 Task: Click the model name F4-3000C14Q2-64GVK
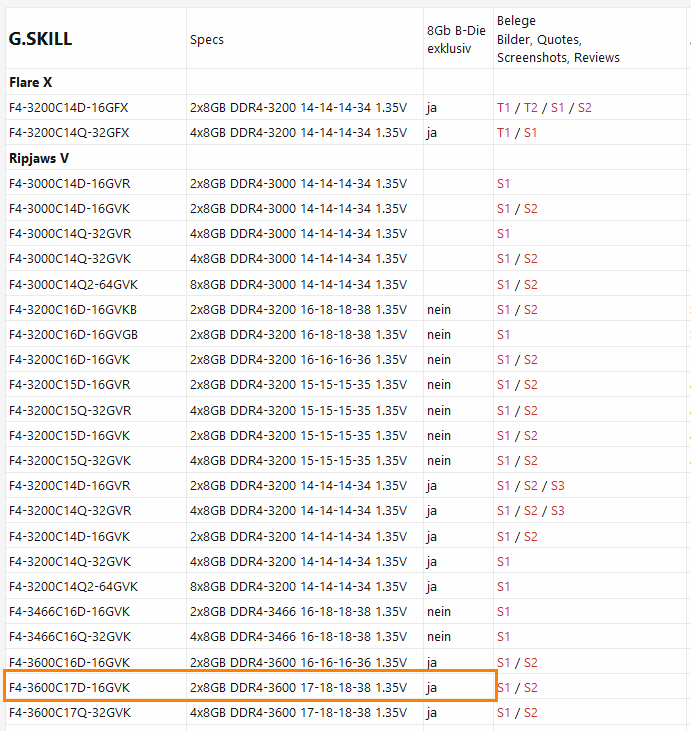[74, 284]
